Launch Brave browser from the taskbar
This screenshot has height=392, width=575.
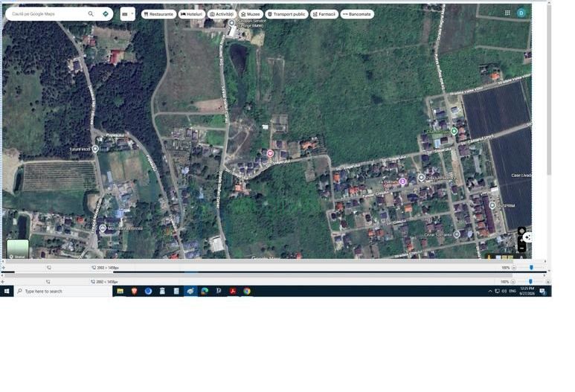(134, 291)
